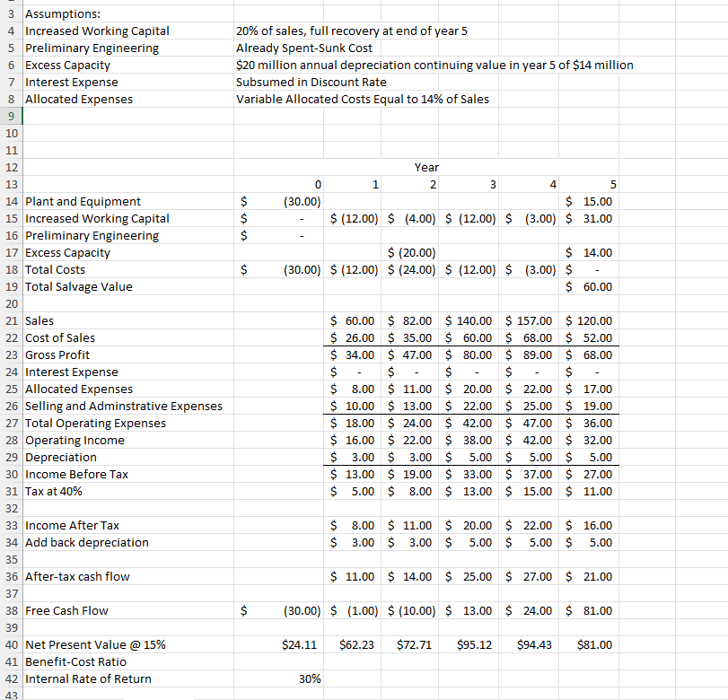Select the $60.00 Total Salvage Value cell
Image resolution: width=728 pixels, height=700 pixels.
pos(588,286)
